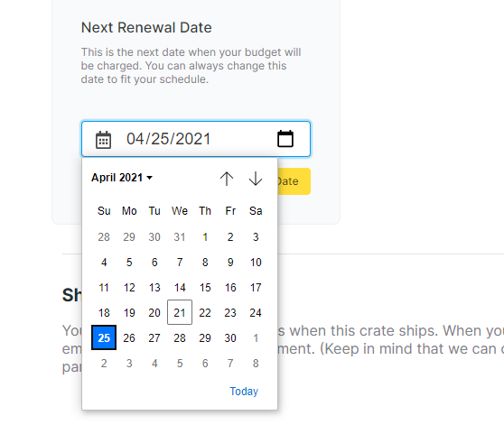Select April 21 outlined date
This screenshot has height=434, width=504.
[x=180, y=312]
